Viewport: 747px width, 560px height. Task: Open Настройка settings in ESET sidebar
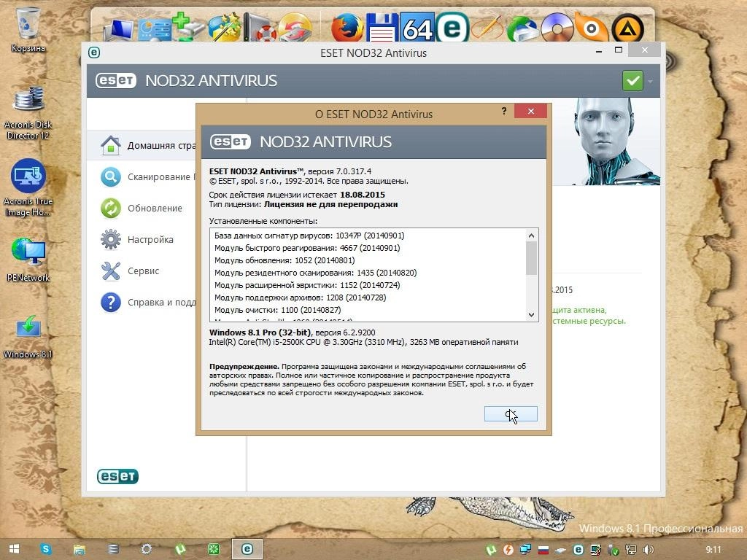137,239
